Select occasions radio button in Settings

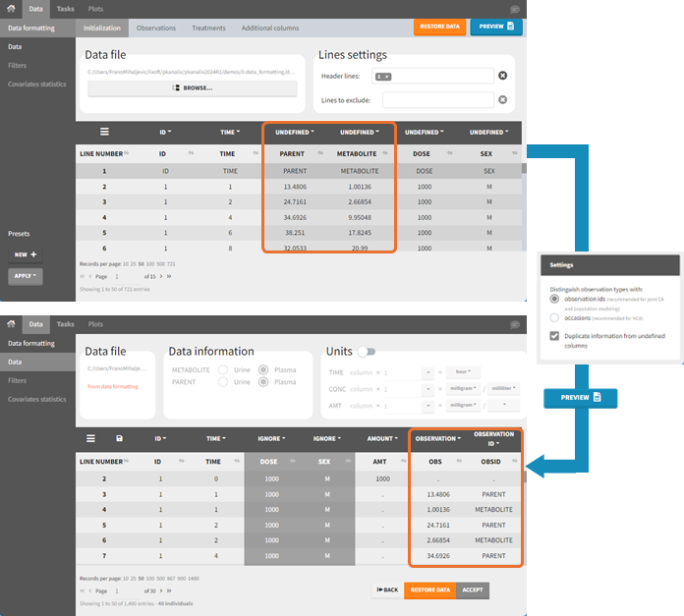(x=555, y=317)
